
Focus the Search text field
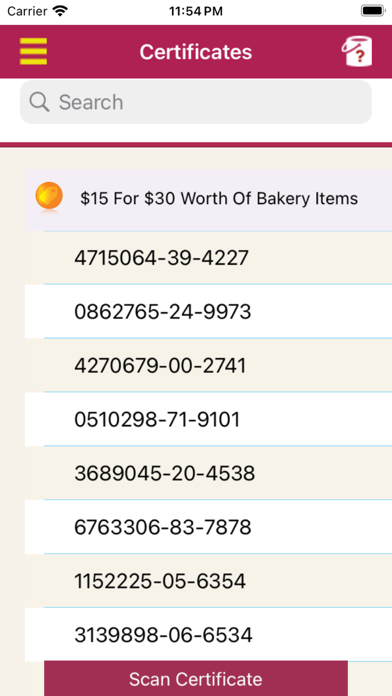click(x=196, y=102)
